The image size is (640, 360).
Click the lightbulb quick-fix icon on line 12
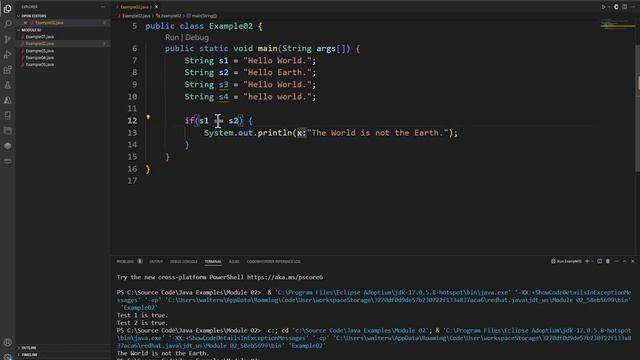click(148, 117)
